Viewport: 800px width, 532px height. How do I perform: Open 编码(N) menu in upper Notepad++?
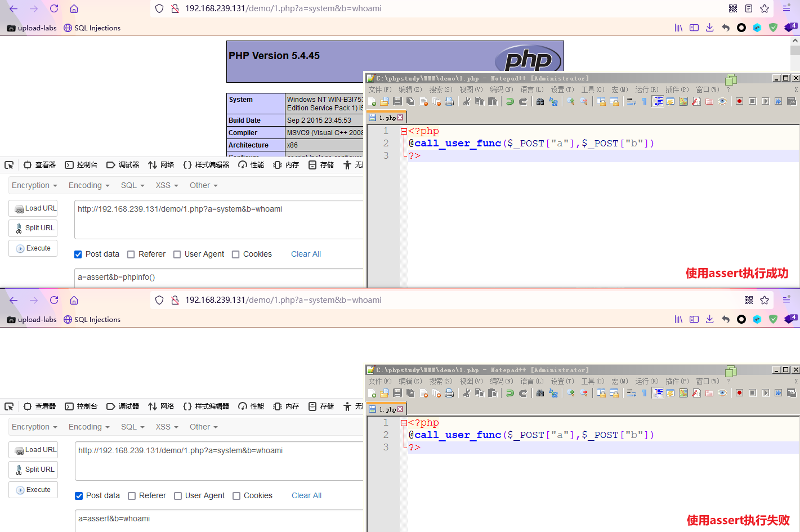(501, 90)
